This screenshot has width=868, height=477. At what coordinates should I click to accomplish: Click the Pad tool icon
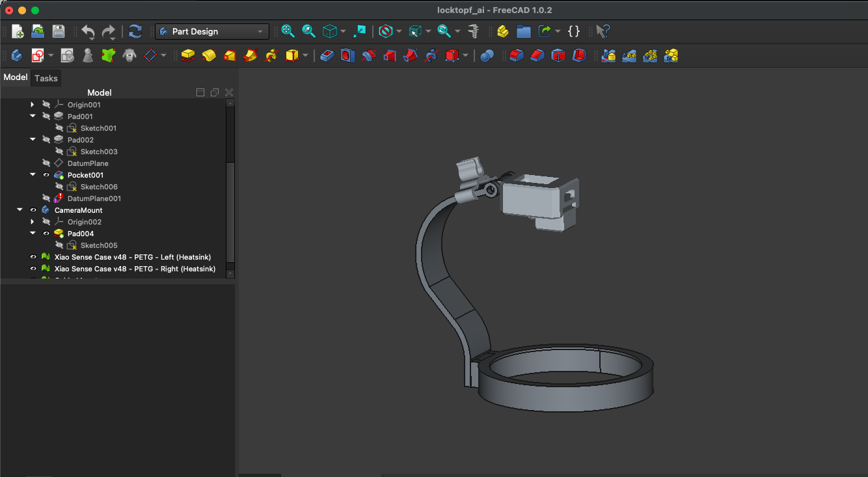click(x=188, y=56)
